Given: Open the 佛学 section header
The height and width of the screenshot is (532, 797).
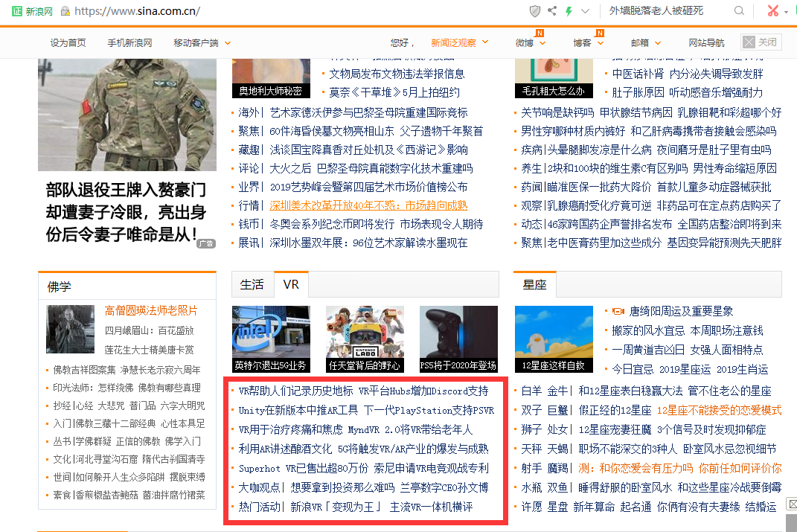Looking at the screenshot, I should coord(60,286).
